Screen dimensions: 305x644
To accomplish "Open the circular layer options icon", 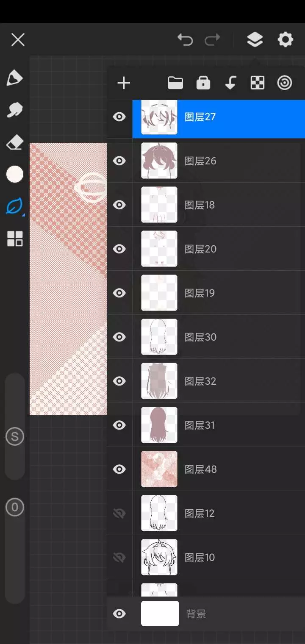I will [x=285, y=83].
